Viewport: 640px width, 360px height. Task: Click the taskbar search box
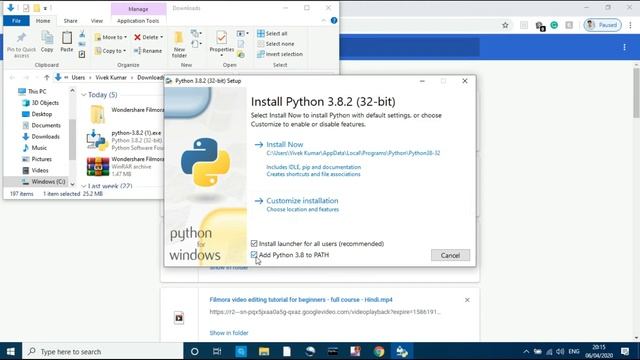pyautogui.click(x=103, y=351)
